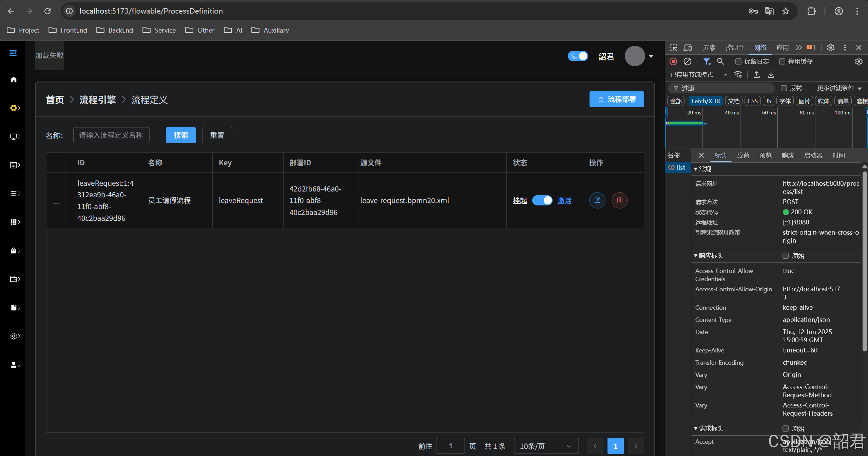Open the 10条/页 page size dropdown
Viewport: 868px width, 456px height.
pos(546,446)
